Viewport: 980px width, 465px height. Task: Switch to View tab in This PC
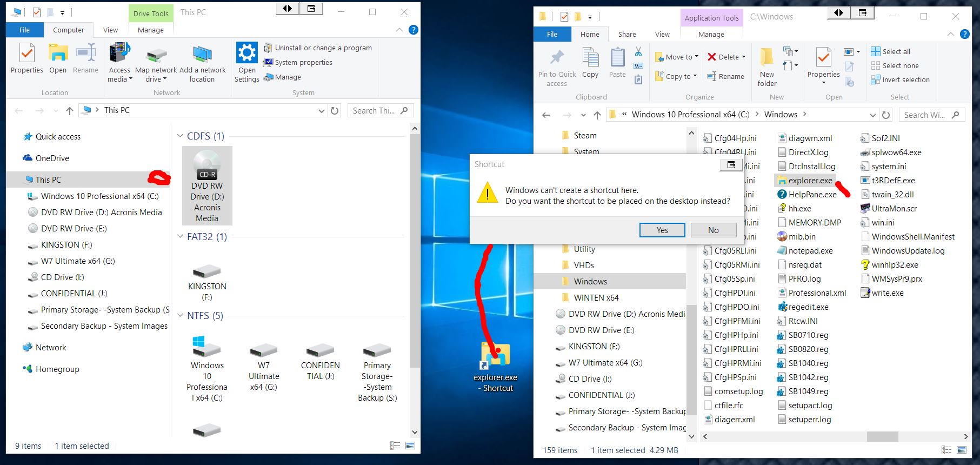point(110,30)
